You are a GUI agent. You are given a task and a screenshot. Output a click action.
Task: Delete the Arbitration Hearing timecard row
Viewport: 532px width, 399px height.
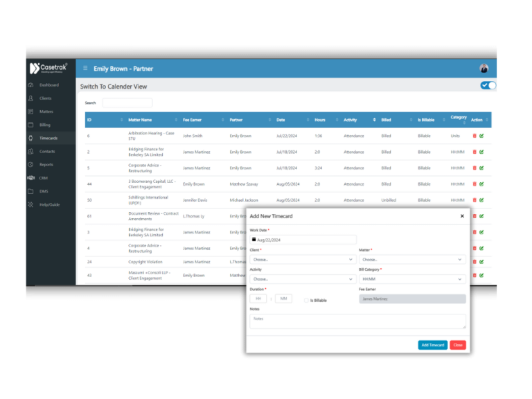(475, 136)
